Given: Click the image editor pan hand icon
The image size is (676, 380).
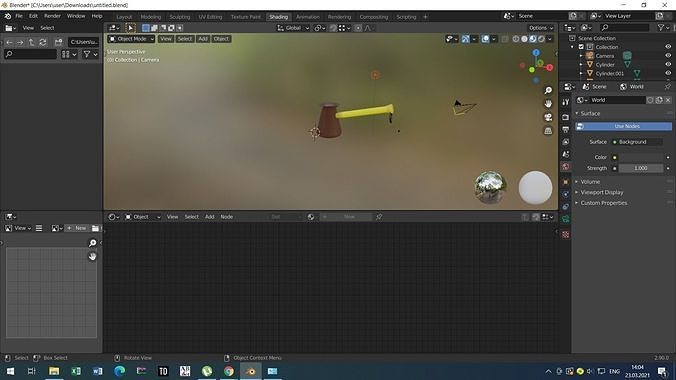Looking at the screenshot, I should point(92,257).
